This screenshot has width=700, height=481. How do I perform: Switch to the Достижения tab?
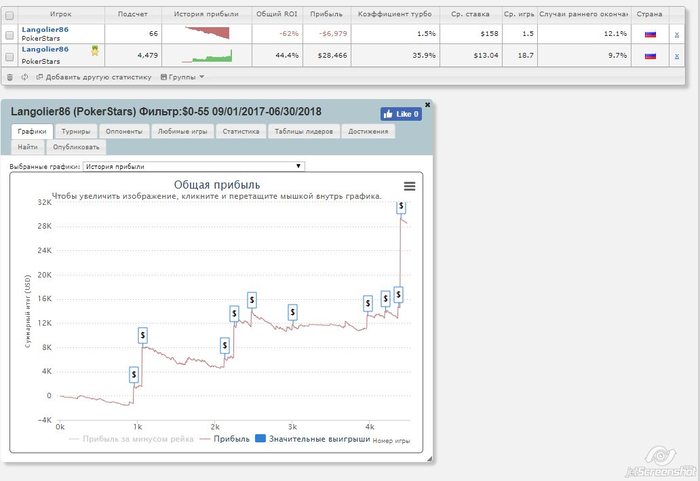pyautogui.click(x=368, y=131)
